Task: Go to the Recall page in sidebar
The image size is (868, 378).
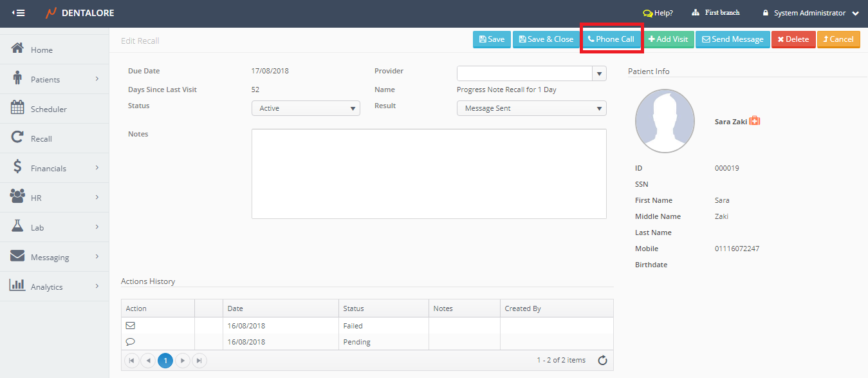Action: click(x=41, y=138)
